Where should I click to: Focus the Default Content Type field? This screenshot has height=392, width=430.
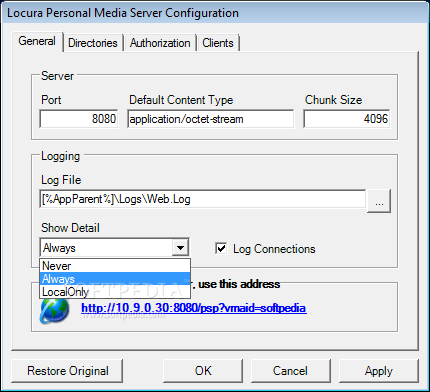[x=211, y=119]
